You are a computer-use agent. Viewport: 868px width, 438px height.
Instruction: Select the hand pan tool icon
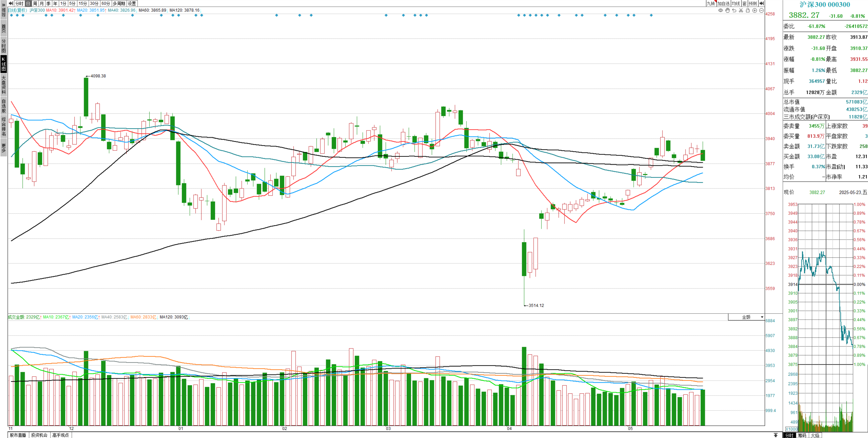(x=727, y=10)
